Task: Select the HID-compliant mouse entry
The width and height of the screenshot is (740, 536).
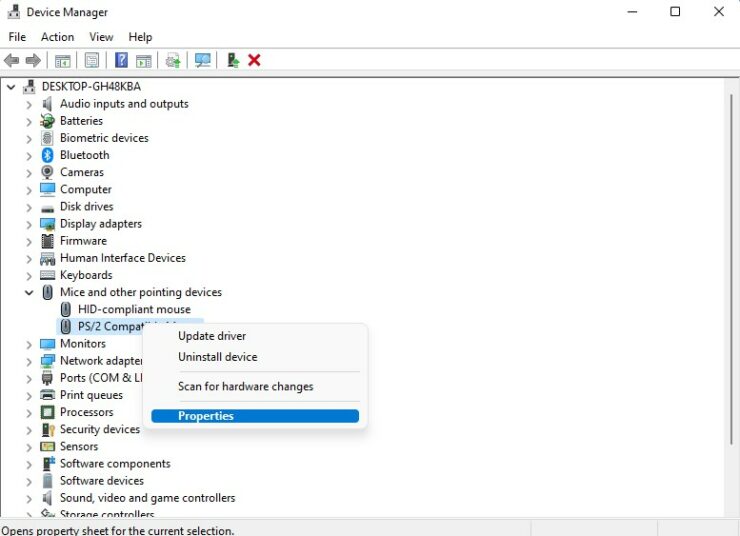Action: 134,310
